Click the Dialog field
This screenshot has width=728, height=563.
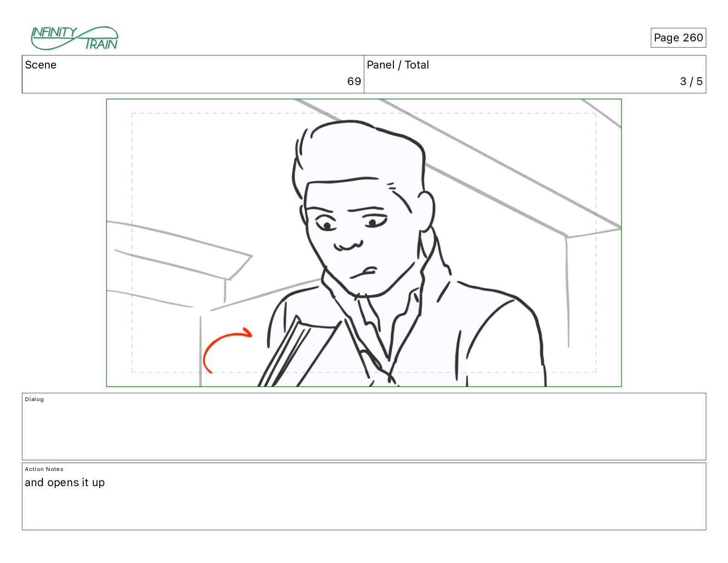pos(364,426)
